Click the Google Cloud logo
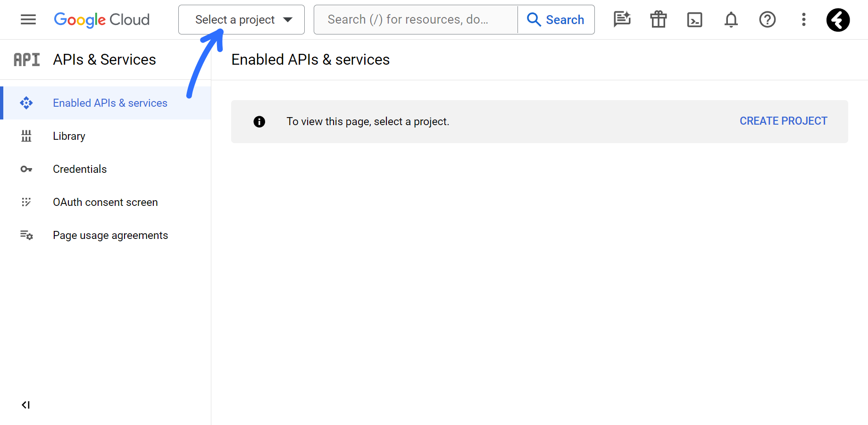 [x=101, y=20]
